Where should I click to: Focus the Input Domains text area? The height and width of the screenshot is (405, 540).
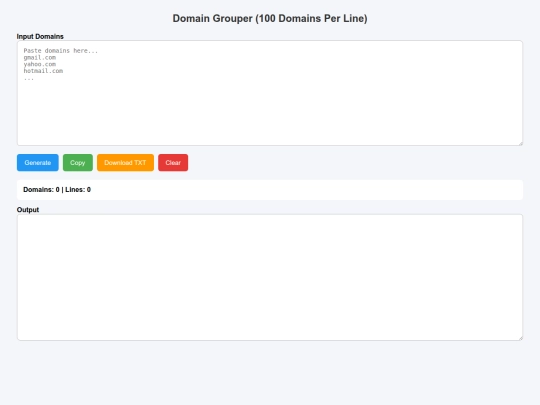[270, 93]
